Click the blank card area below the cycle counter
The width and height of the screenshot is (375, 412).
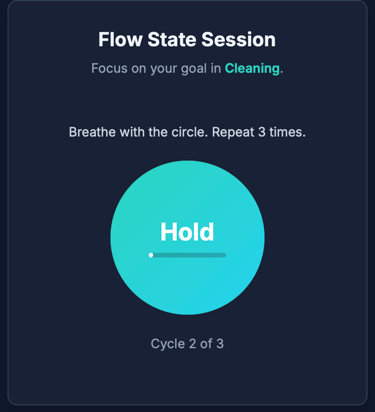[x=187, y=378]
